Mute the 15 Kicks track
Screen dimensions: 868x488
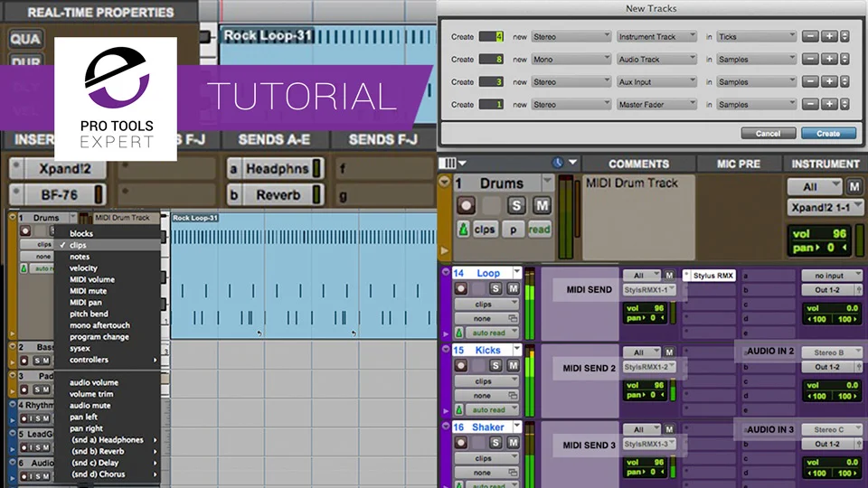click(x=514, y=365)
